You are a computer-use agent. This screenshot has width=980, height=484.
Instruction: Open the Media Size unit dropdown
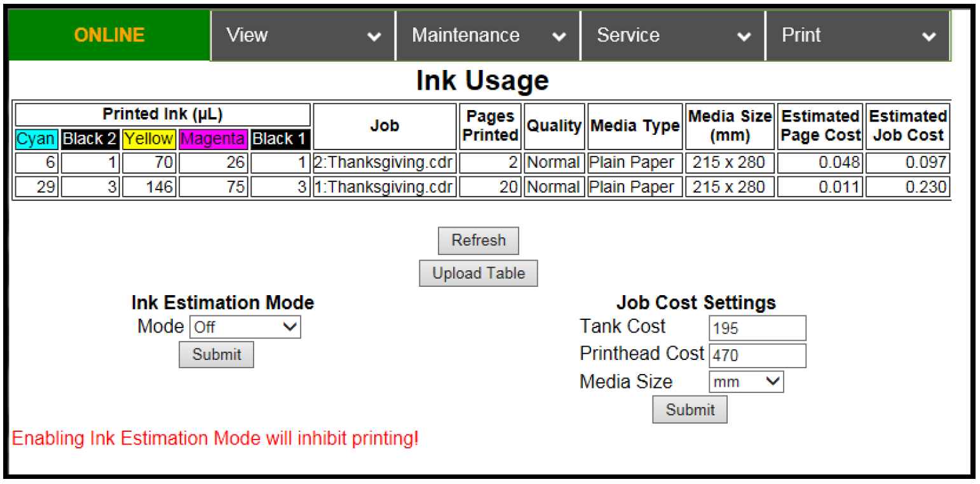pyautogui.click(x=745, y=381)
